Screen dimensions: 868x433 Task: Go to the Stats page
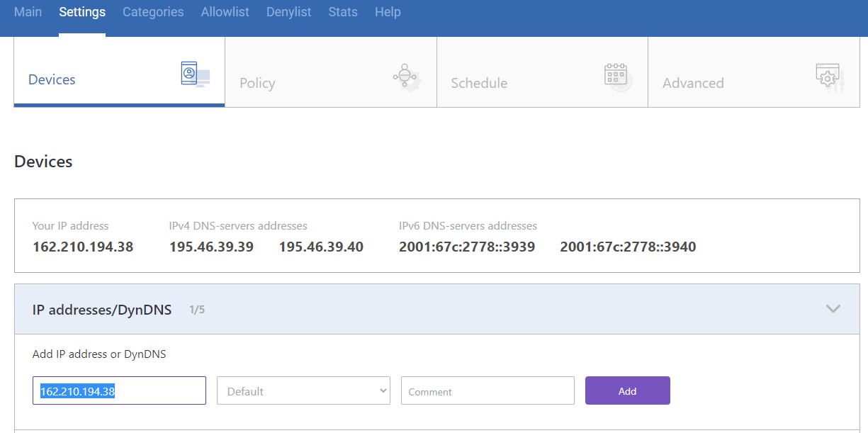pos(343,12)
